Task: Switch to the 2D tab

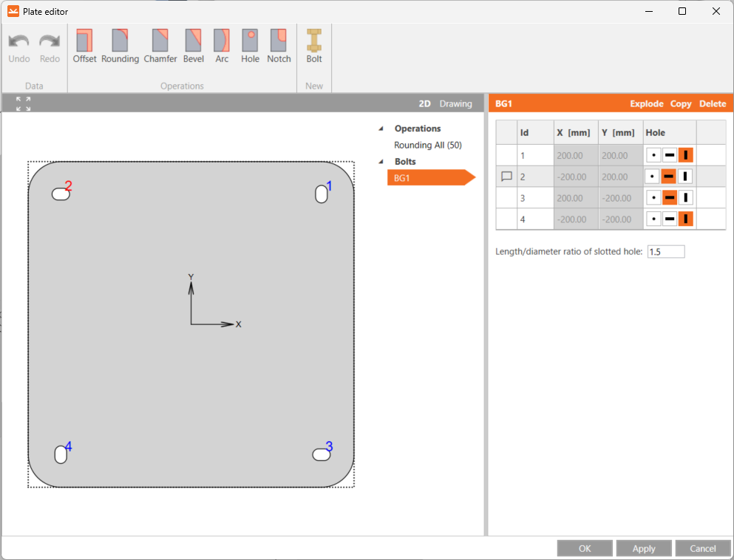Action: (x=424, y=103)
